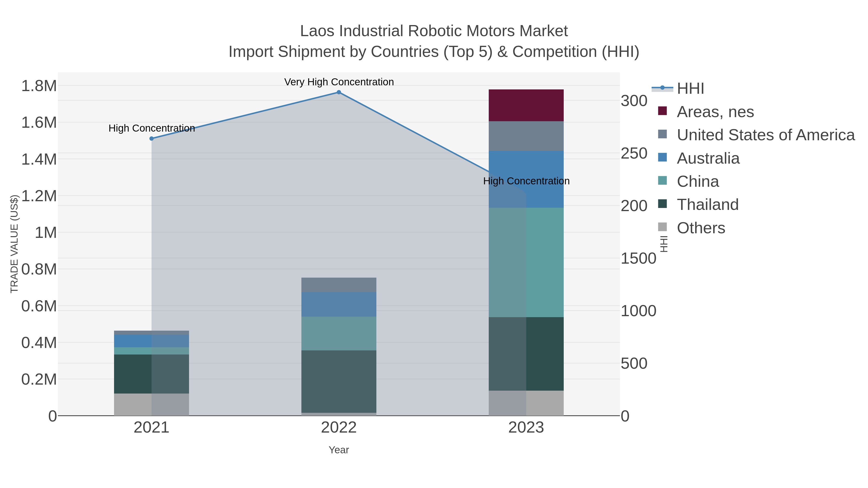Select the 2023 Areas, nes bar segment
The height and width of the screenshot is (488, 868).
coord(526,105)
